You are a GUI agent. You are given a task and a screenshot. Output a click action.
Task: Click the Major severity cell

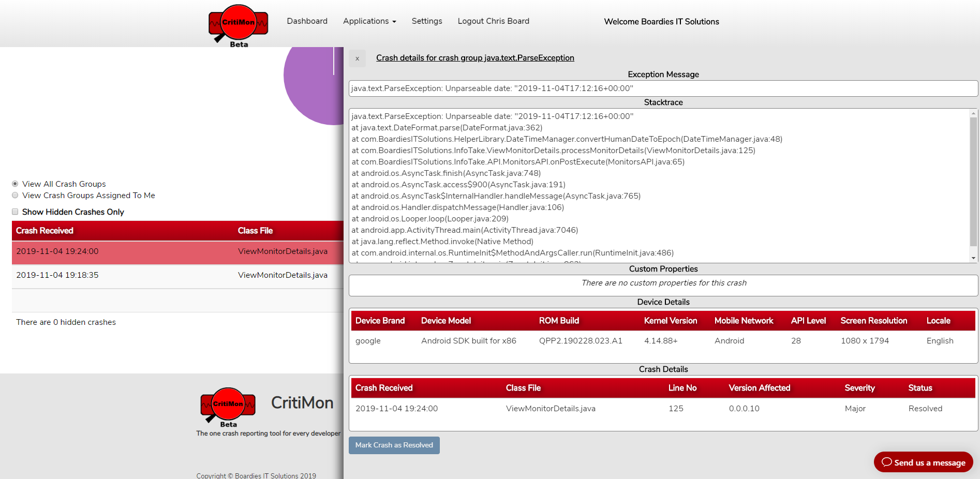tap(855, 409)
